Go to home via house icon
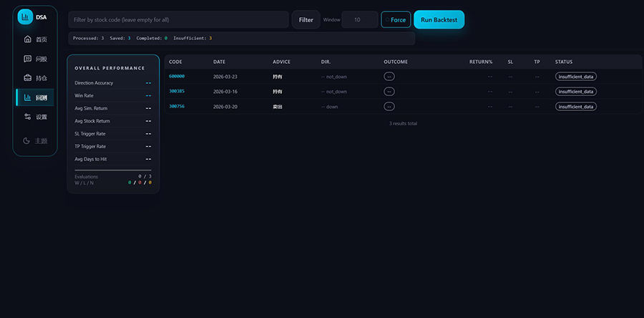Screen dimensions: 644x318 [27, 39]
